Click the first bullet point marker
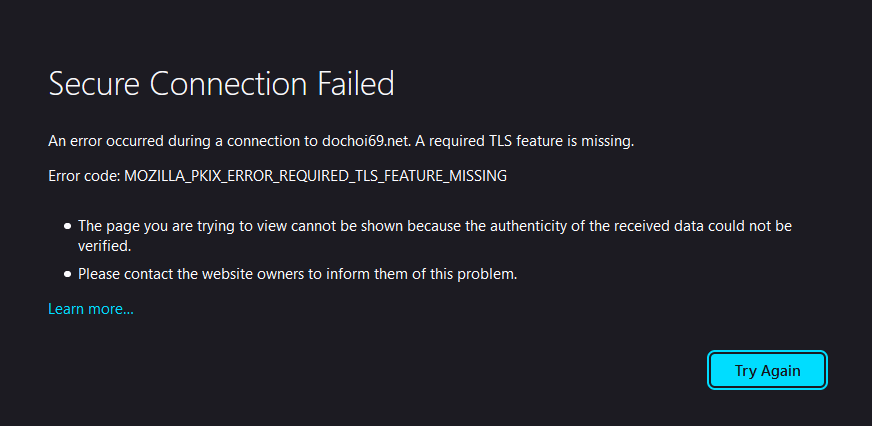This screenshot has height=426, width=872. tap(67, 227)
